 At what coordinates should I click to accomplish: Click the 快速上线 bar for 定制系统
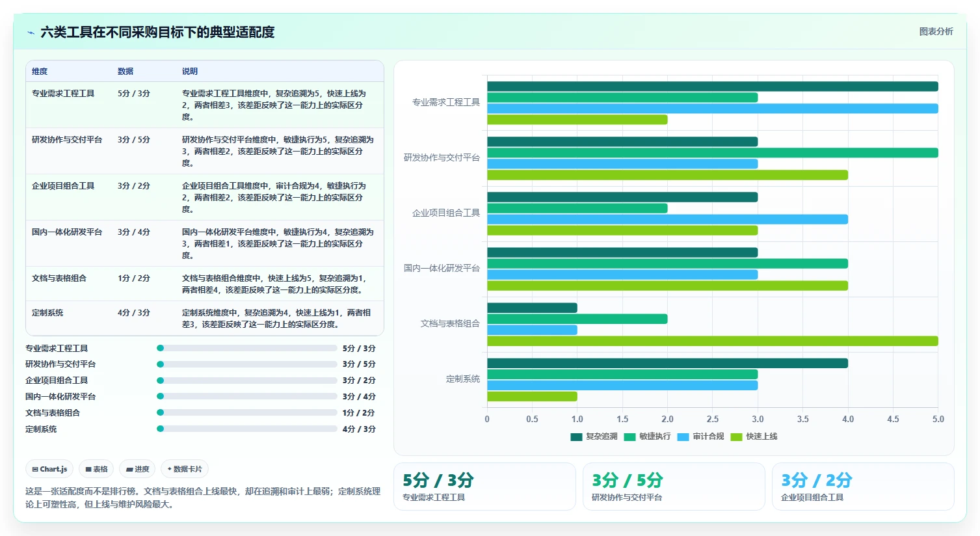(532, 396)
